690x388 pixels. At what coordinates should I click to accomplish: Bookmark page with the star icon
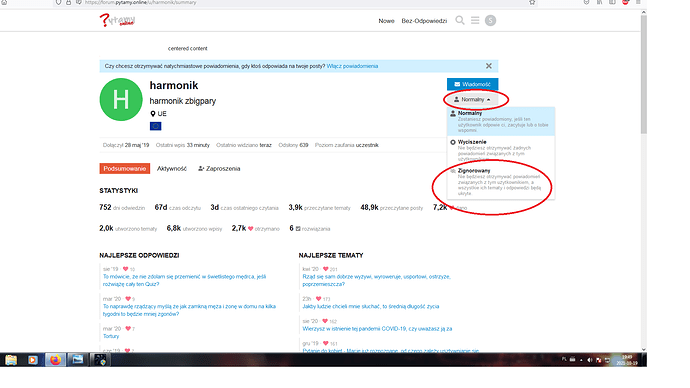tap(532, 3)
